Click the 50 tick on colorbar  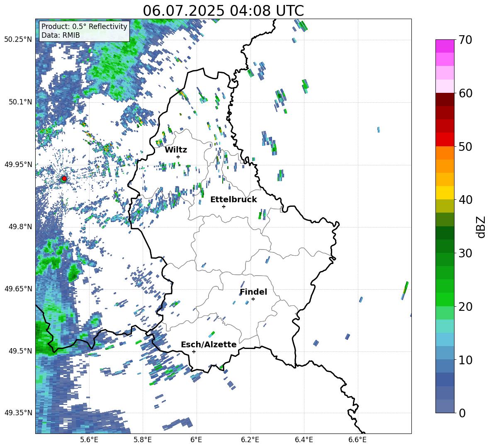click(x=465, y=147)
